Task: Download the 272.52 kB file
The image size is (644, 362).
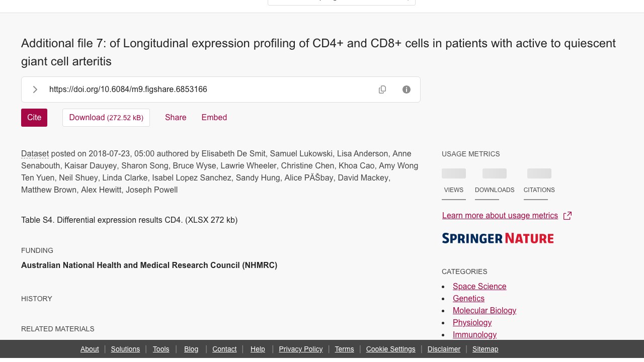Action: (x=106, y=118)
